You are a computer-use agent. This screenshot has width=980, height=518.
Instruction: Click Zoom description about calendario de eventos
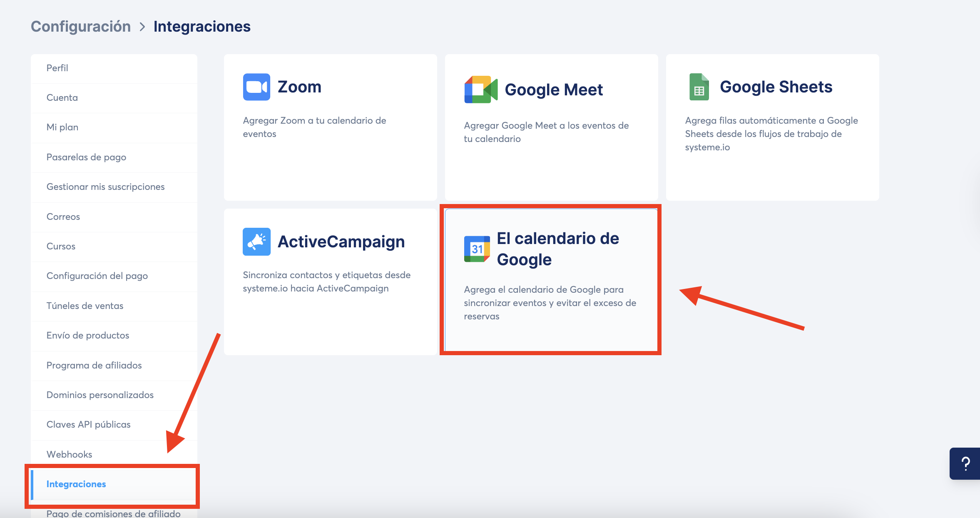point(314,127)
